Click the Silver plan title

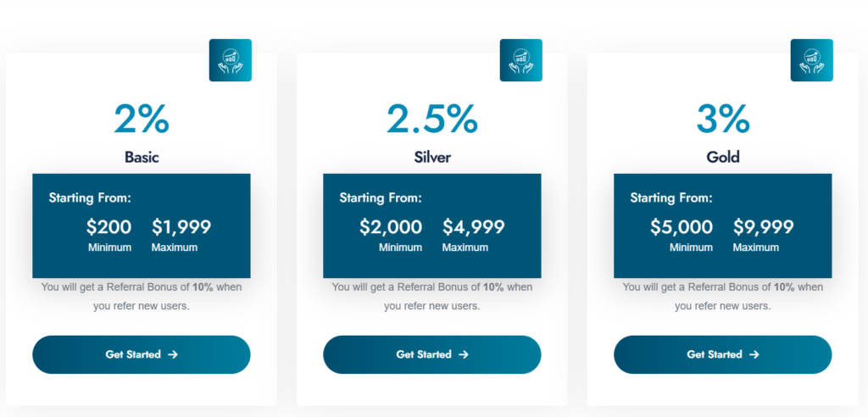pos(432,157)
